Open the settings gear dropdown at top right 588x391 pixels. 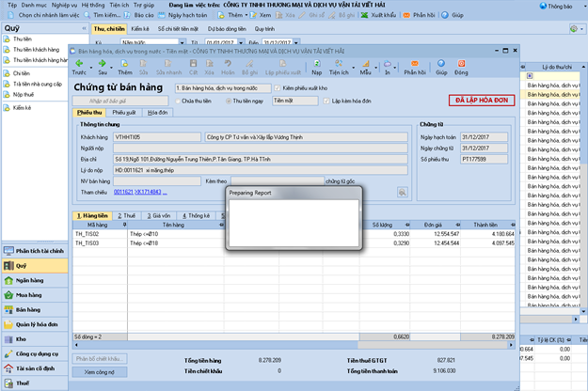(577, 29)
